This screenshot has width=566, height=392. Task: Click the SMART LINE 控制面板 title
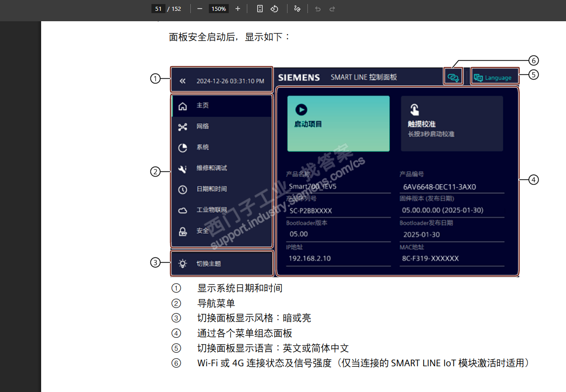pos(364,77)
